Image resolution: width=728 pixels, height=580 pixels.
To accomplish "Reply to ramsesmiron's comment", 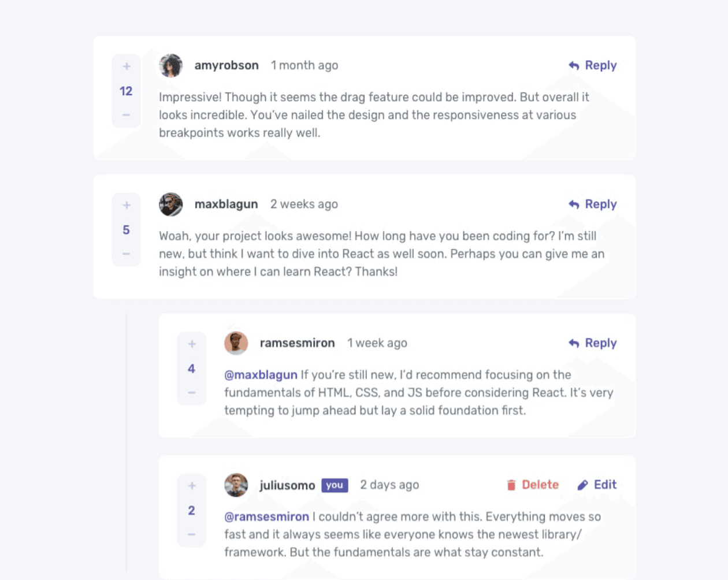I will (593, 343).
